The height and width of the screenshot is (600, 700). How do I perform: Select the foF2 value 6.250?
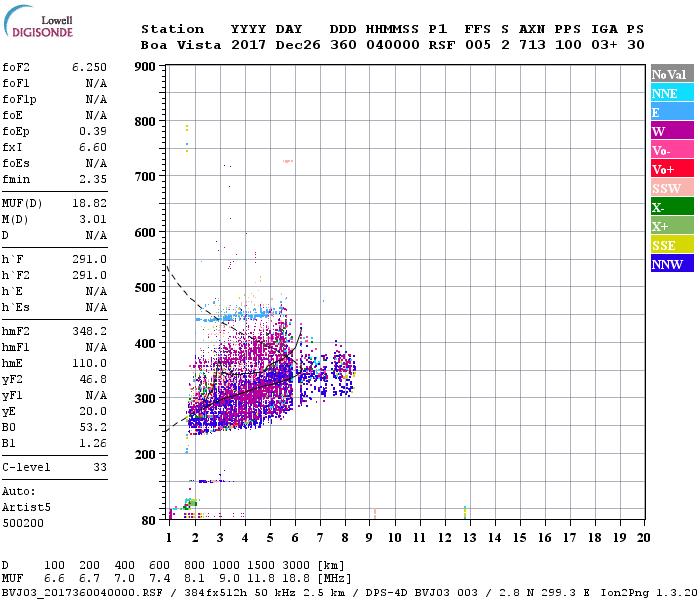click(89, 67)
